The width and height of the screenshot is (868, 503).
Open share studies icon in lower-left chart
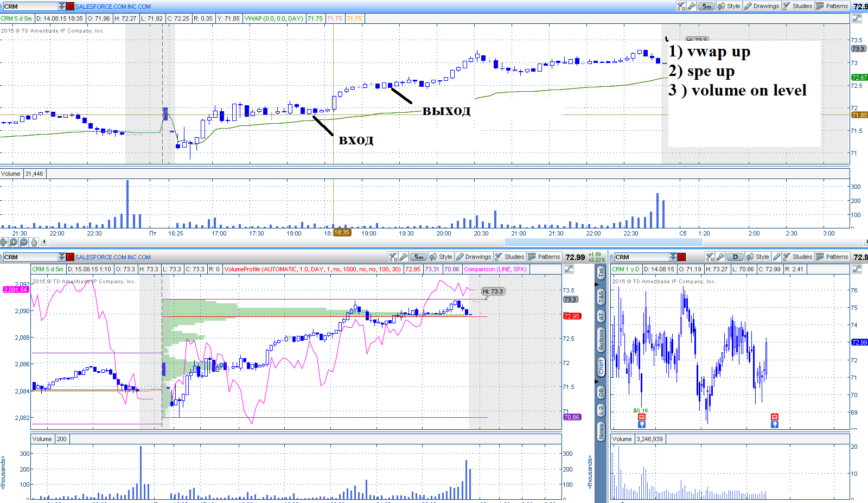(x=393, y=257)
